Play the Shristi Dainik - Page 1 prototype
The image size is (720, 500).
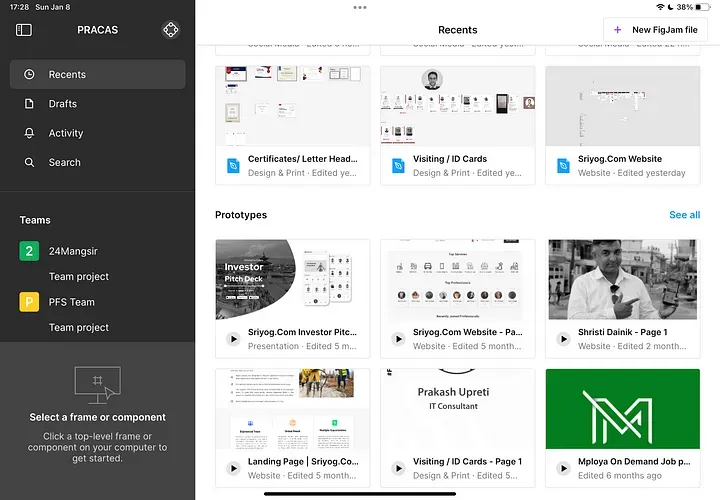click(563, 339)
